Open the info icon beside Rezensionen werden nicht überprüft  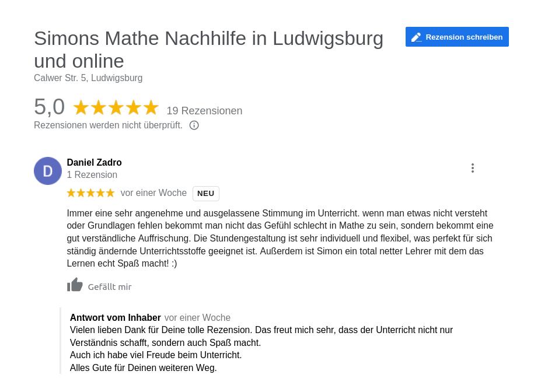194,125
